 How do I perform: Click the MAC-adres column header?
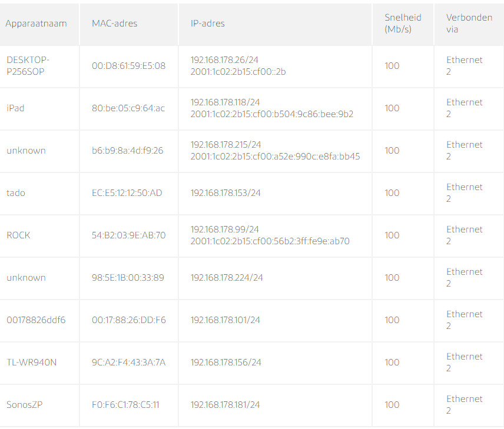pos(114,24)
